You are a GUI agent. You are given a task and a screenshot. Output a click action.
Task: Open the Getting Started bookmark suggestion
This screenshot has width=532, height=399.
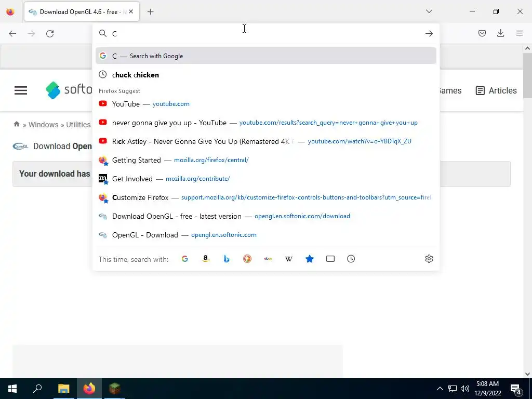pyautogui.click(x=265, y=160)
